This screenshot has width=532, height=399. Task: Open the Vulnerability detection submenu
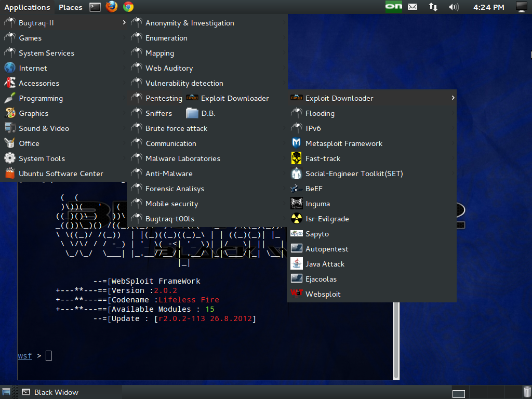208,83
